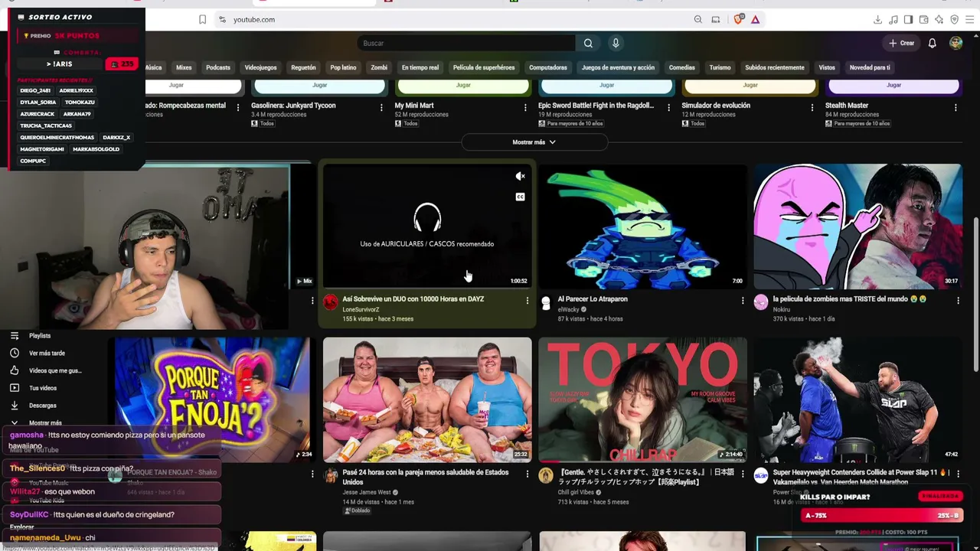Unmute the DAYZ video preview
Viewport: 980px width, 551px height.
520,177
